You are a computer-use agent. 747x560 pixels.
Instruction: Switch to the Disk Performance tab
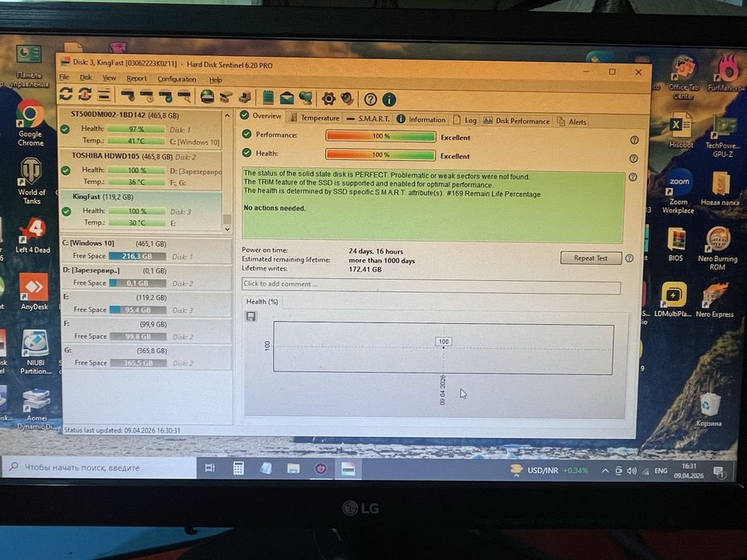[x=517, y=121]
